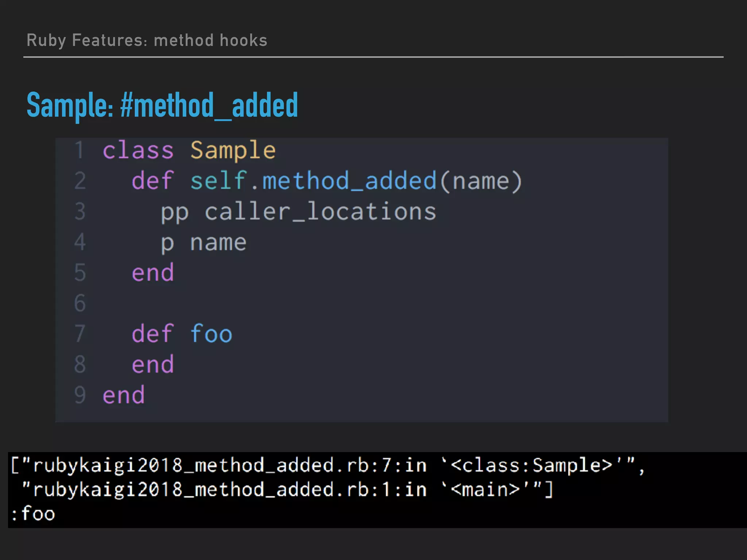Click the 'end' keyword on line 8
Image resolution: width=747 pixels, height=560 pixels.
pyautogui.click(x=152, y=365)
